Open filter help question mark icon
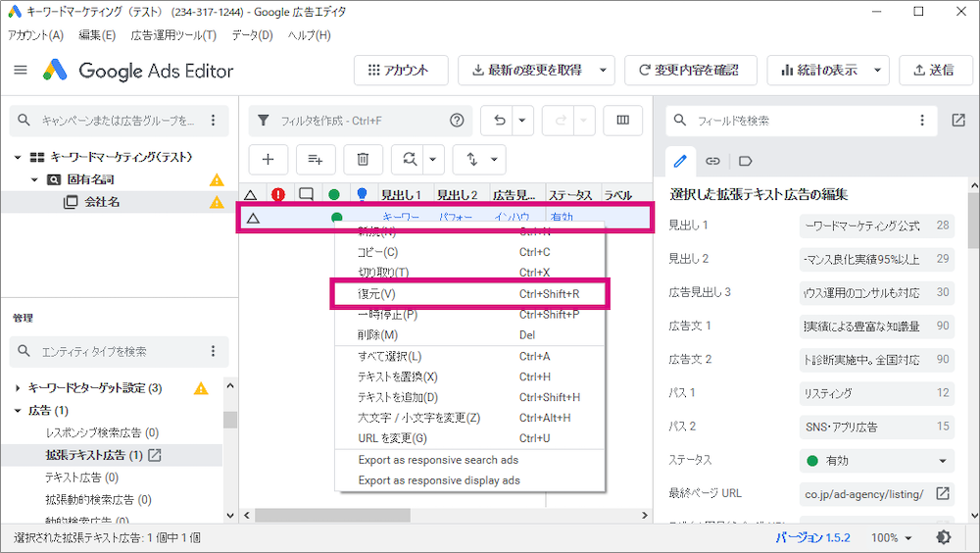The width and height of the screenshot is (980, 553). [x=457, y=120]
